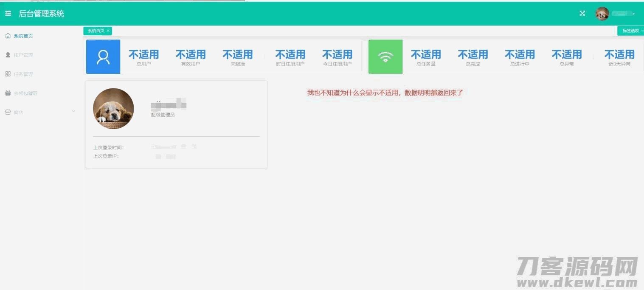This screenshot has width=644, height=290.
Task: Click the user icon beside 用户管理
Action: [8, 55]
